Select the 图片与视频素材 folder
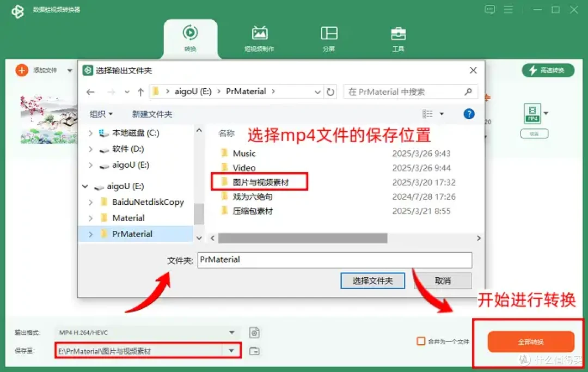588x372 pixels. pyautogui.click(x=261, y=182)
